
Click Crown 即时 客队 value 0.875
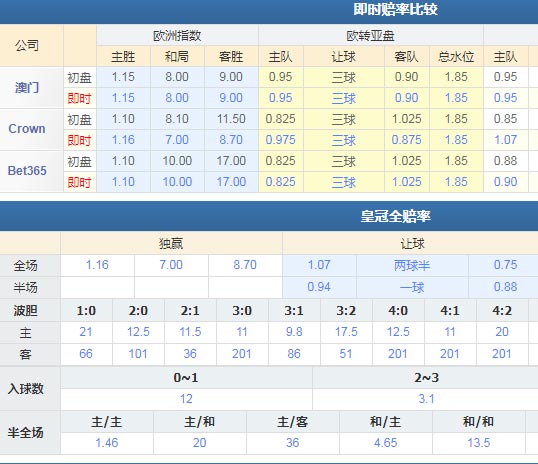pyautogui.click(x=407, y=140)
